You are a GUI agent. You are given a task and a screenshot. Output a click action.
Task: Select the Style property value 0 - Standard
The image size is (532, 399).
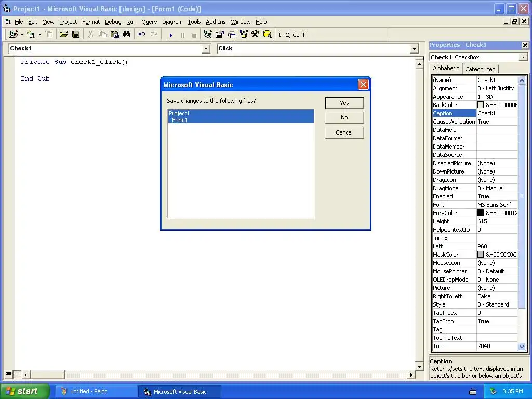497,304
